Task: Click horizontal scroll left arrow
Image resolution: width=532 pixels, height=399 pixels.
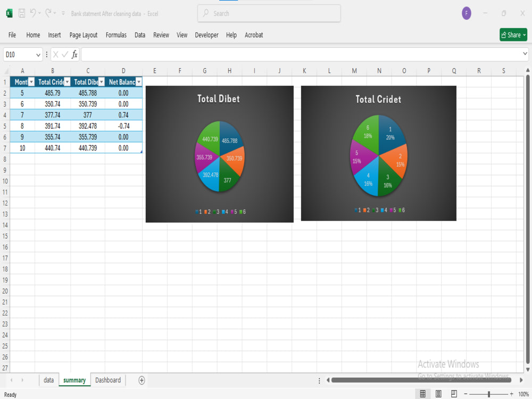Action: click(x=328, y=380)
